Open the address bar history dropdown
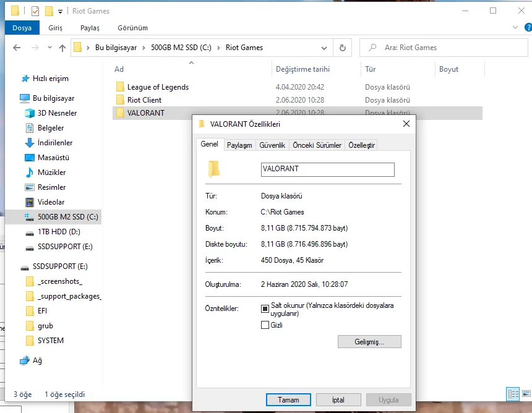The width and height of the screenshot is (532, 413). coord(324,48)
